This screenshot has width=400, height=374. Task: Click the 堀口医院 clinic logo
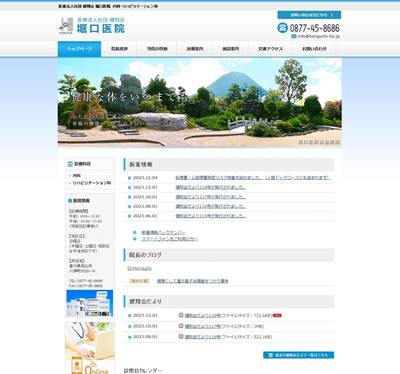(x=92, y=26)
